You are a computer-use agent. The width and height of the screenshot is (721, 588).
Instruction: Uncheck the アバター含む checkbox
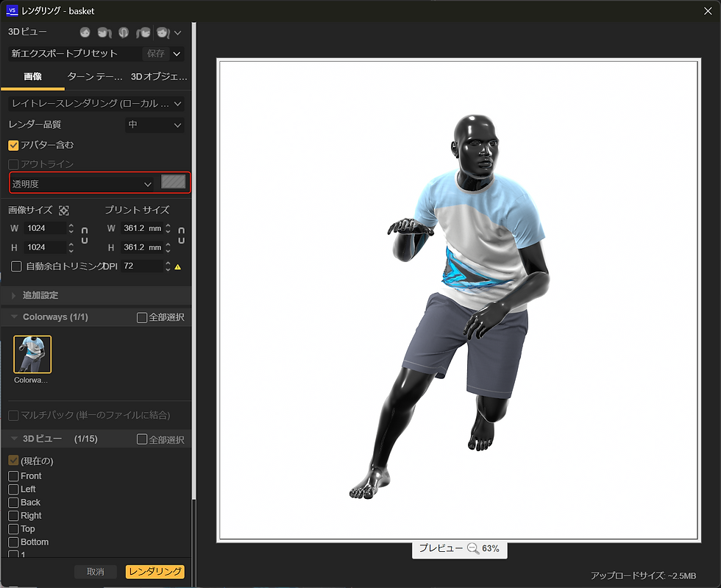pyautogui.click(x=14, y=145)
